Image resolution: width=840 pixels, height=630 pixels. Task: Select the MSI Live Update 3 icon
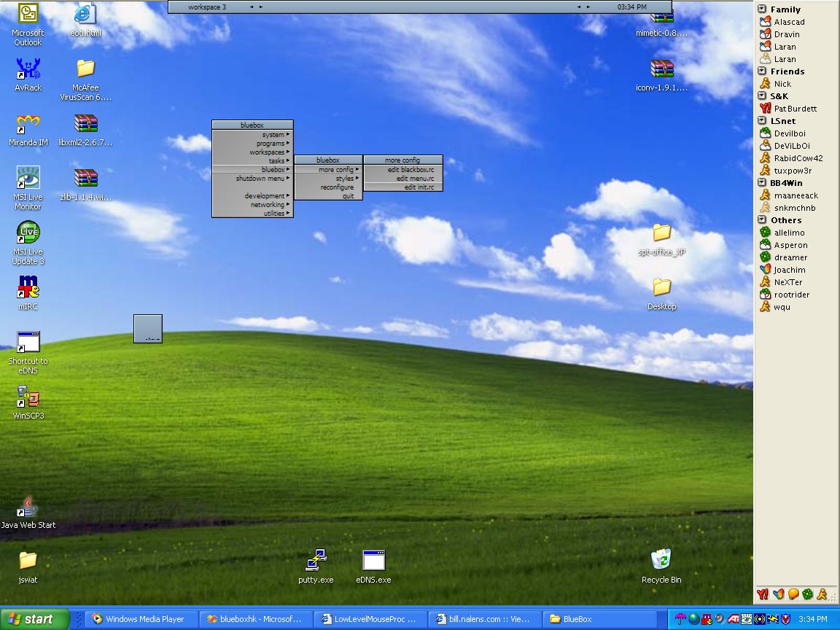pos(28,243)
